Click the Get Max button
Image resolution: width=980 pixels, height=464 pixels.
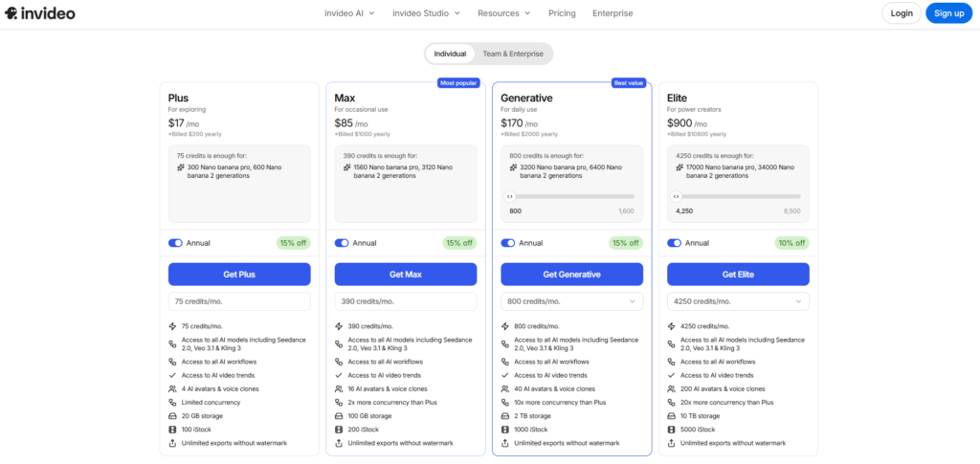(406, 275)
